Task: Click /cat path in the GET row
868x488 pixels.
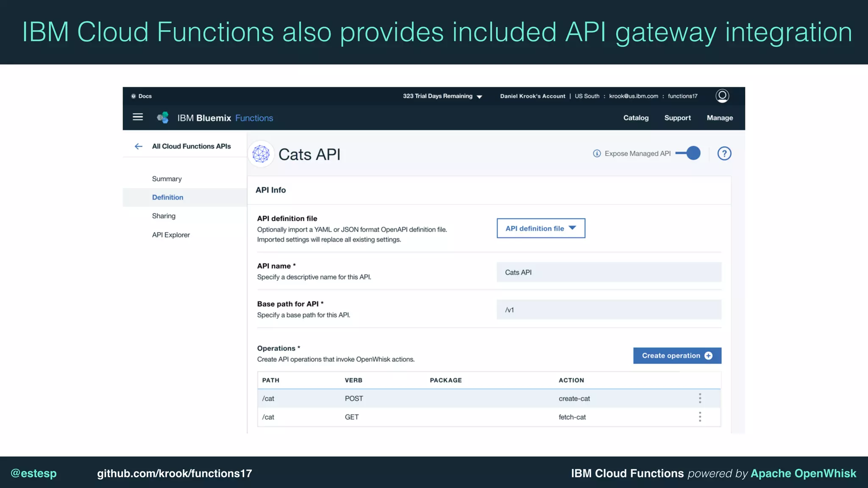Action: pos(268,417)
